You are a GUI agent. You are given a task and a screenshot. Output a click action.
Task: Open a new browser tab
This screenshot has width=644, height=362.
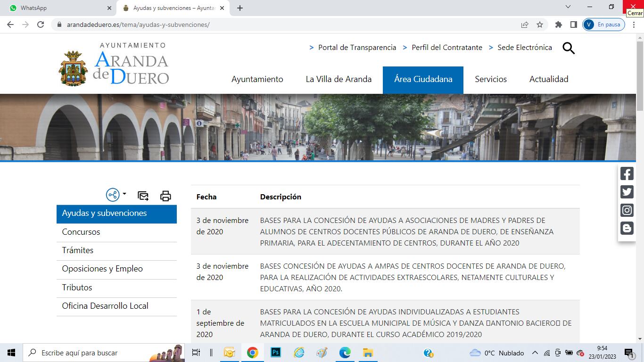tap(240, 8)
